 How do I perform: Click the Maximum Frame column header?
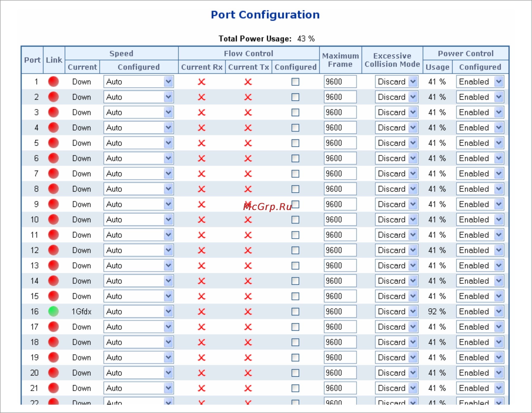(x=341, y=60)
